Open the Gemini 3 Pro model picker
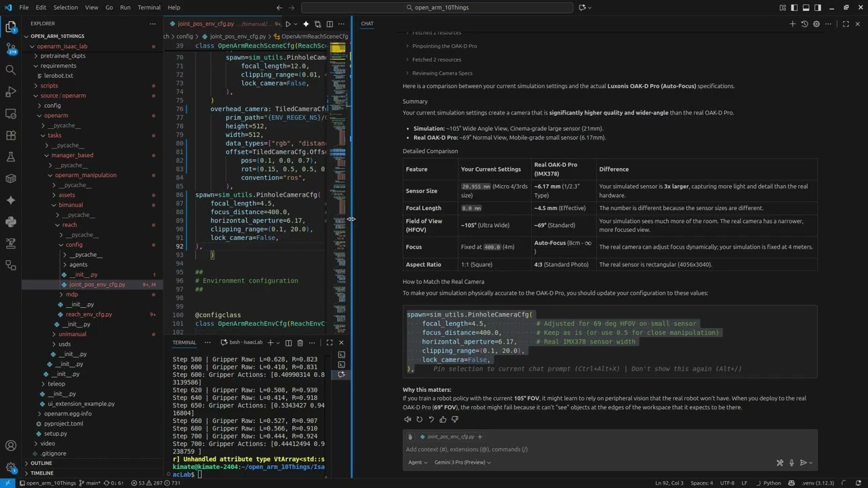Screen dimensions: 868x488 tap(462, 462)
